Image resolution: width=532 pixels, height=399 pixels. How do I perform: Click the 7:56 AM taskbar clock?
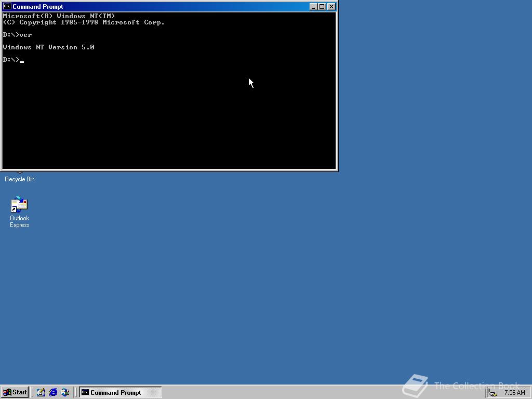pyautogui.click(x=515, y=393)
